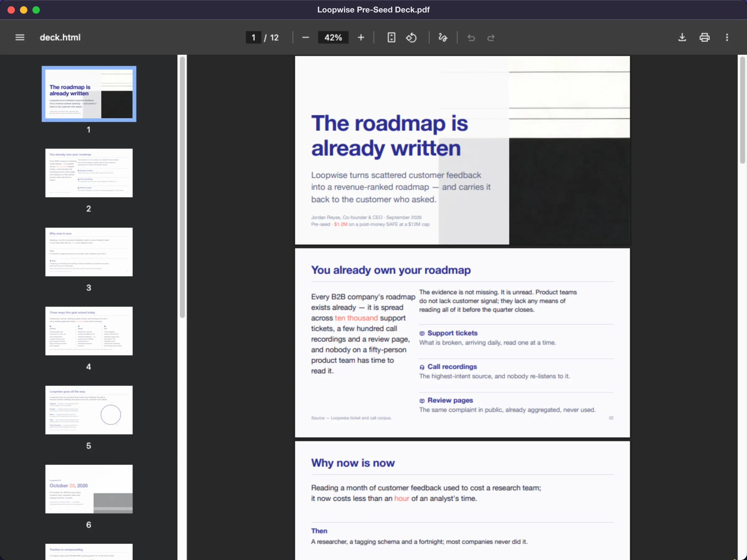
Task: Click the deck.html document title
Action: [x=60, y=37]
